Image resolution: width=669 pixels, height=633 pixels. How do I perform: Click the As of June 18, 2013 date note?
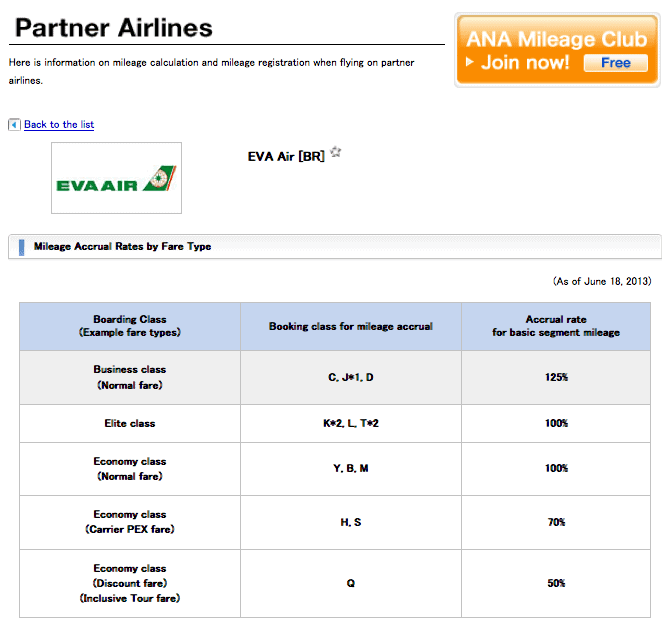(602, 282)
